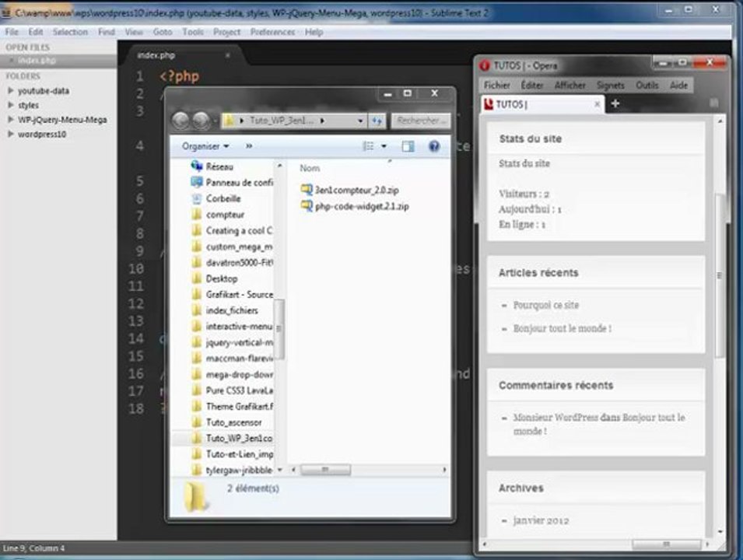Expand wordpress10 folder in sidebar
Image resolution: width=743 pixels, height=560 pixels.
pos(10,134)
